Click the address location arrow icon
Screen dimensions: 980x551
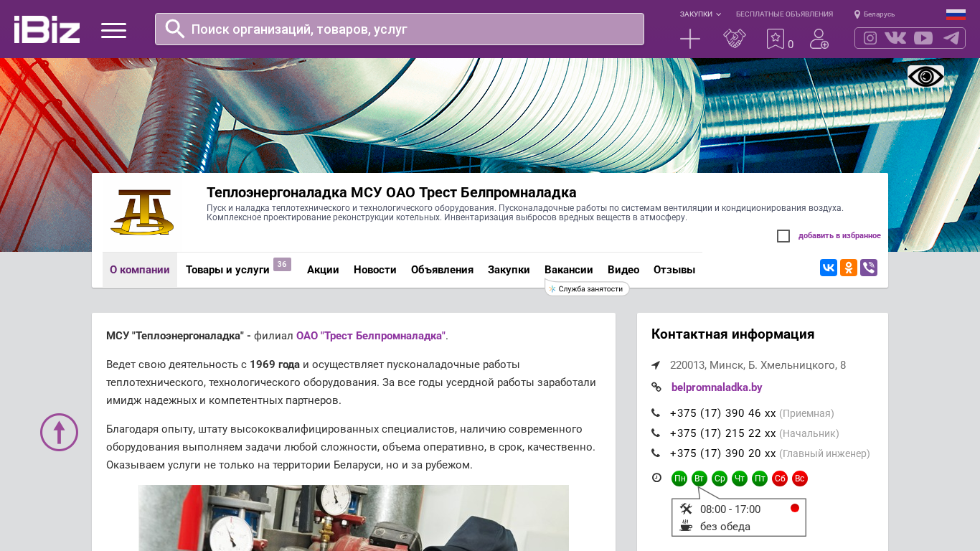coord(656,365)
